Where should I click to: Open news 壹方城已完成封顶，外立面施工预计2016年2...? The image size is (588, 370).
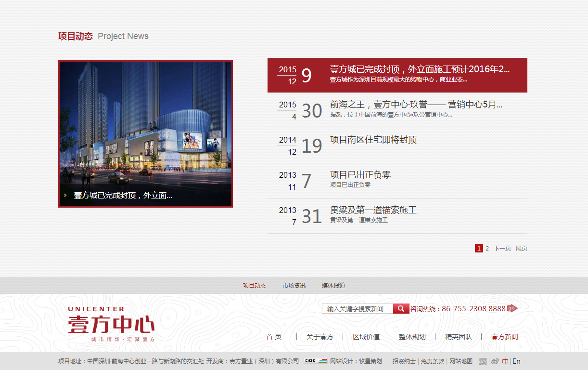420,69
